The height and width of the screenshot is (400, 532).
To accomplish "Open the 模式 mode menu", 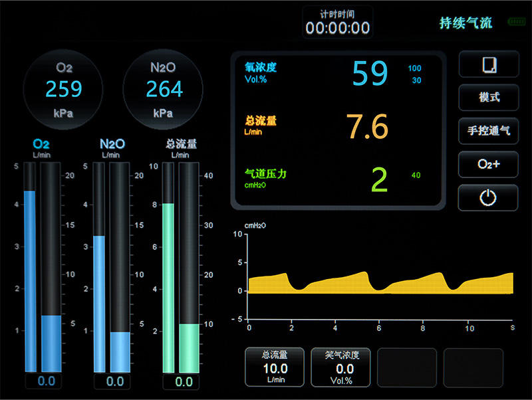I will click(488, 98).
